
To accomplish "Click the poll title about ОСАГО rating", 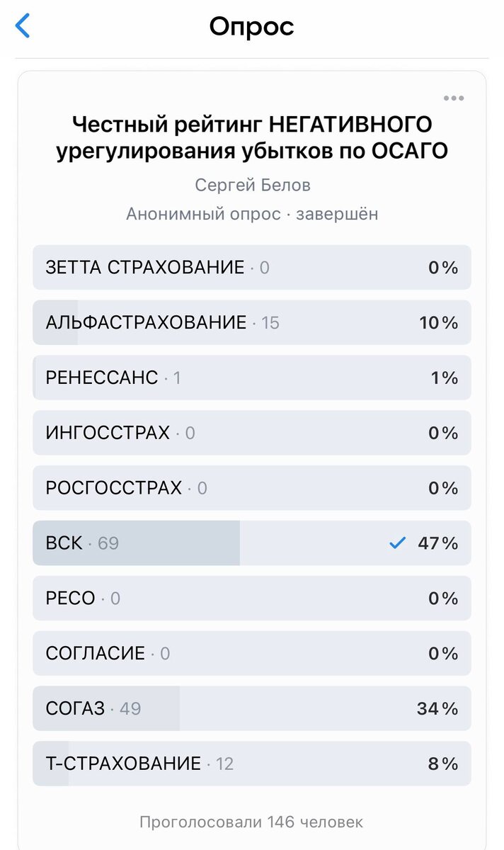I will coord(252,138).
